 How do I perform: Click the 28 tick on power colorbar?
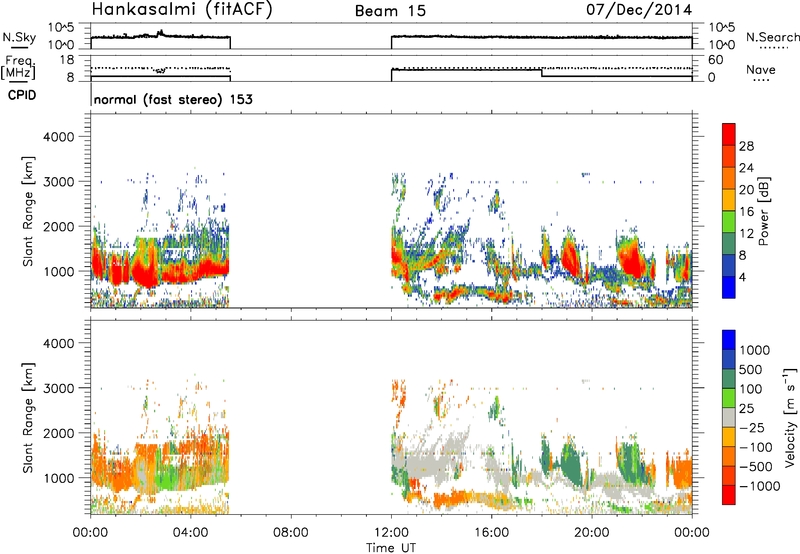tap(746, 146)
